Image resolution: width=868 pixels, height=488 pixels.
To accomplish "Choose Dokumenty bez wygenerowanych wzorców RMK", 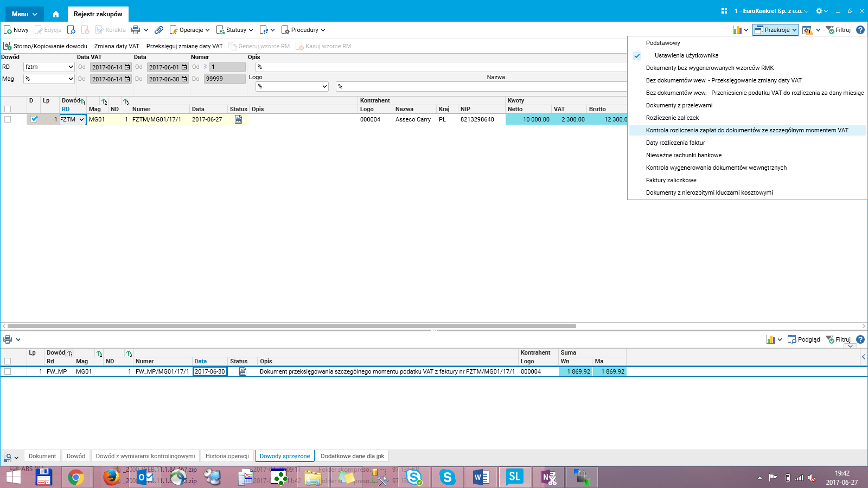I will point(710,68).
